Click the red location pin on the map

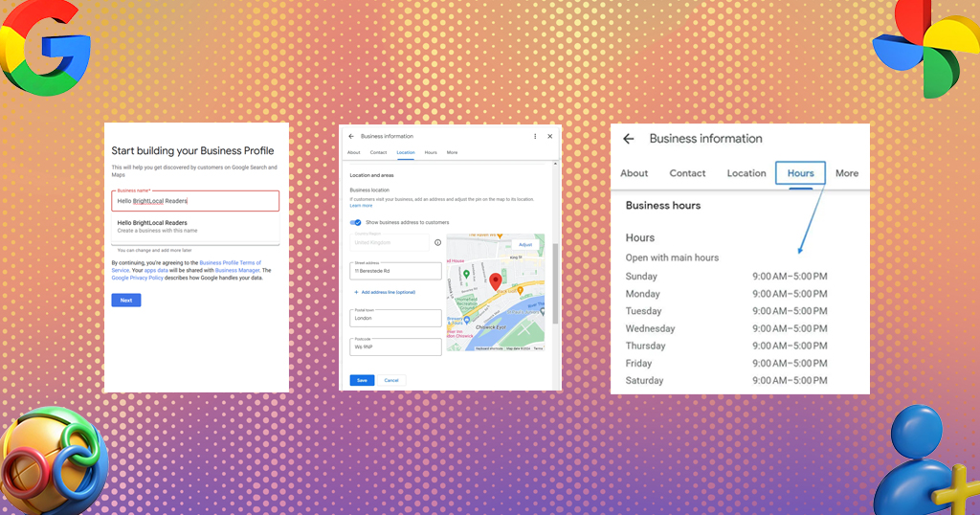point(496,281)
